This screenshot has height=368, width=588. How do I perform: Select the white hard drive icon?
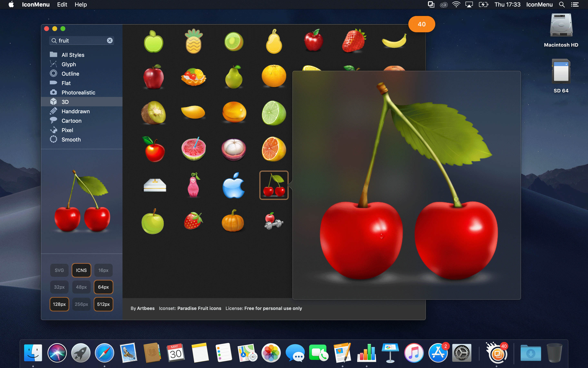[155, 185]
